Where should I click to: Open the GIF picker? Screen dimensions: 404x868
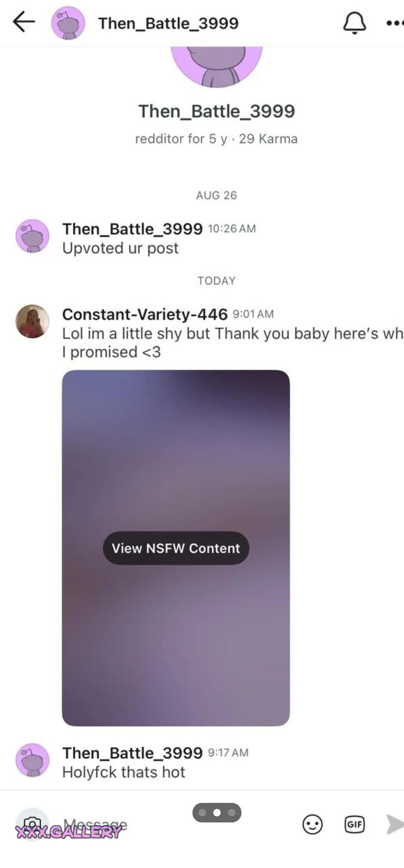(x=355, y=824)
